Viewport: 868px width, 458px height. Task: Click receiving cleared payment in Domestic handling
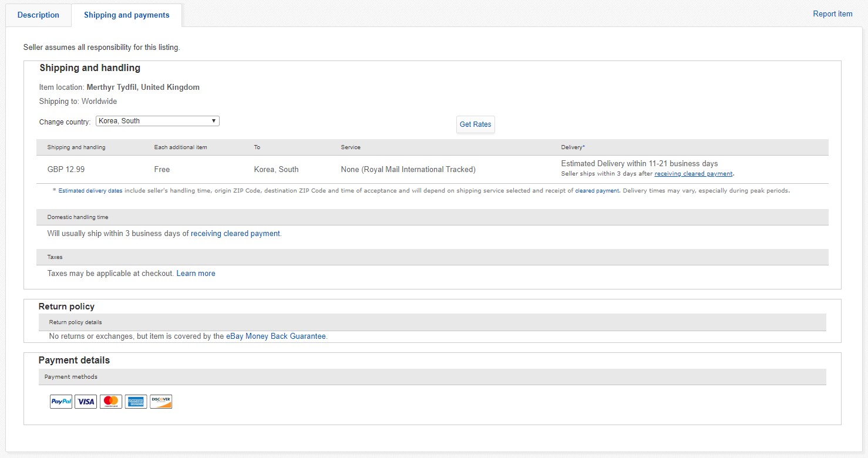[x=235, y=234]
